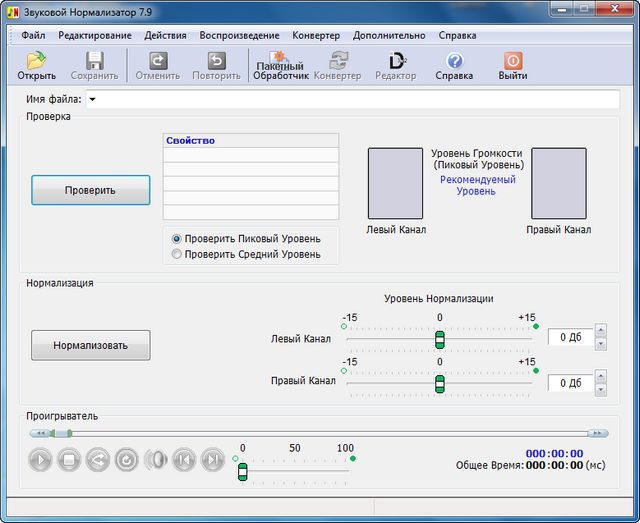Click the Открыть (Open) folder icon
640x523 pixels.
36,66
